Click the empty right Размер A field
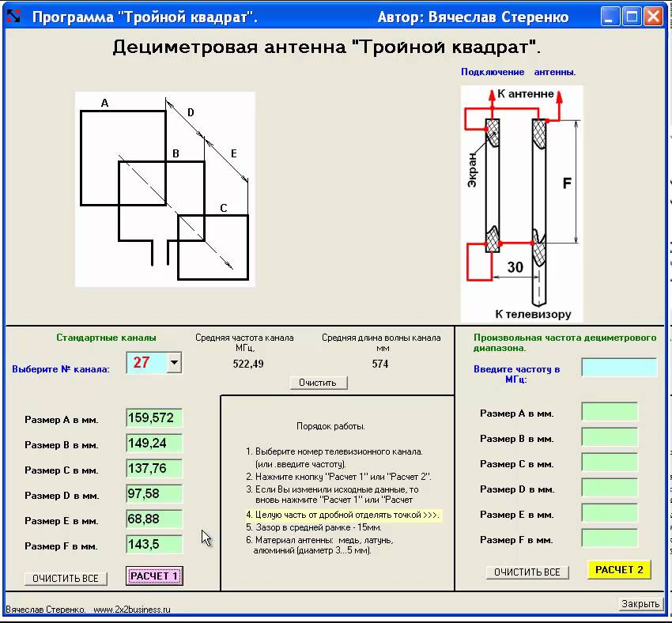Screen dimensions: 672x623 point(609,412)
